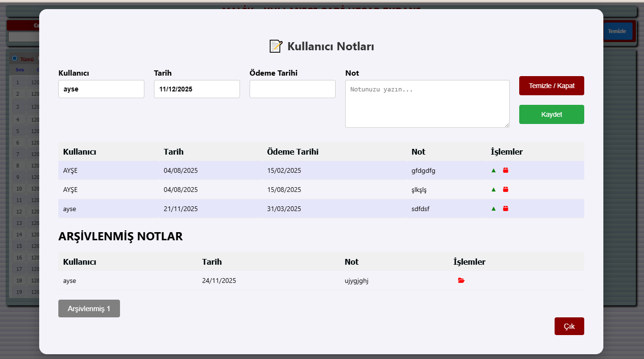This screenshot has height=359, width=644.
Task: Select the Tümü radio button
Action: pos(14,58)
